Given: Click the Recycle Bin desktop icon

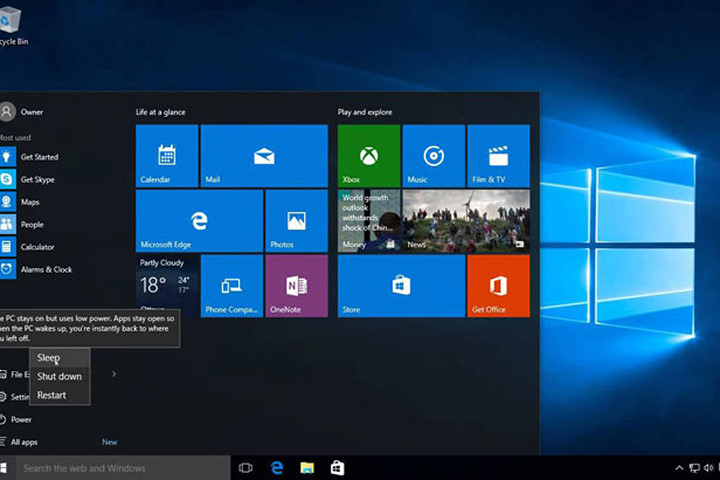Looking at the screenshot, I should (11, 24).
